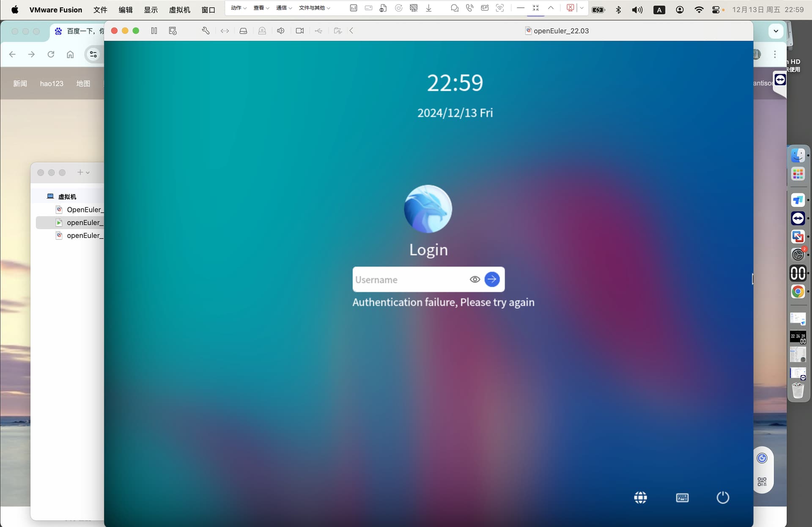
Task: Open the network adapter icon
Action: pos(225,30)
